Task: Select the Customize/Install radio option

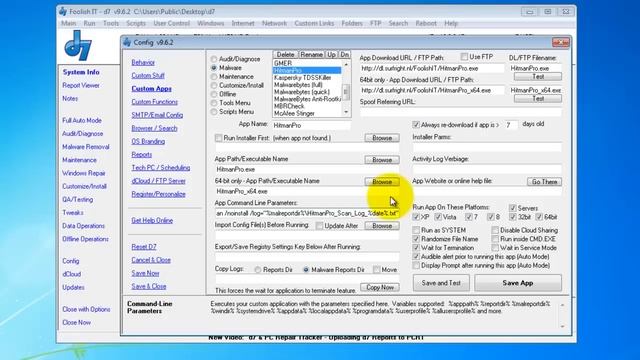Action: (x=214, y=85)
